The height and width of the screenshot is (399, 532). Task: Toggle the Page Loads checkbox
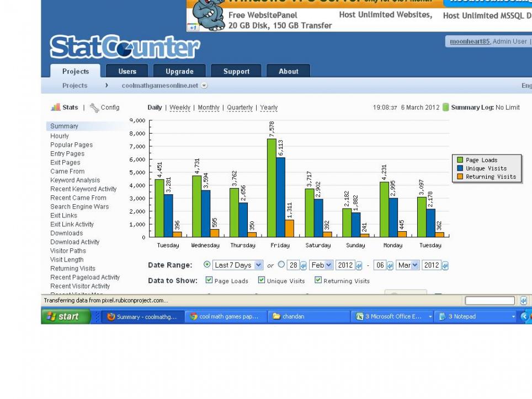209,280
